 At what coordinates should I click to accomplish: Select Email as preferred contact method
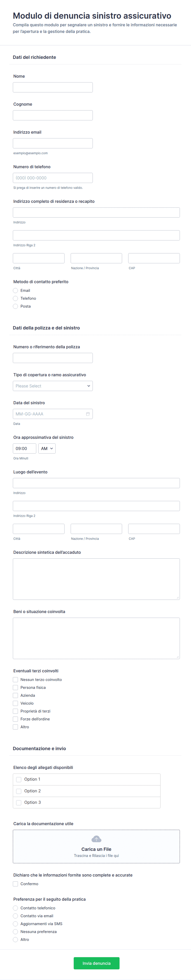click(16, 291)
